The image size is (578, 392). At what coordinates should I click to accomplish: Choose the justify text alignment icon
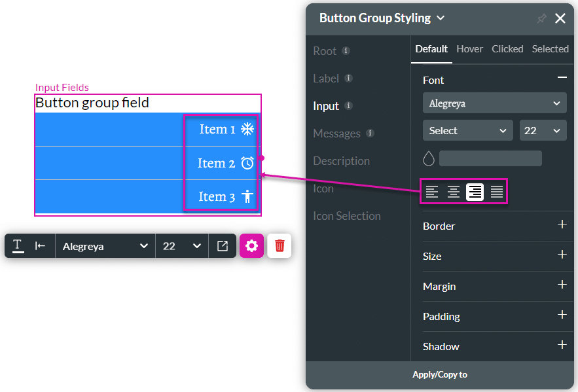click(497, 192)
